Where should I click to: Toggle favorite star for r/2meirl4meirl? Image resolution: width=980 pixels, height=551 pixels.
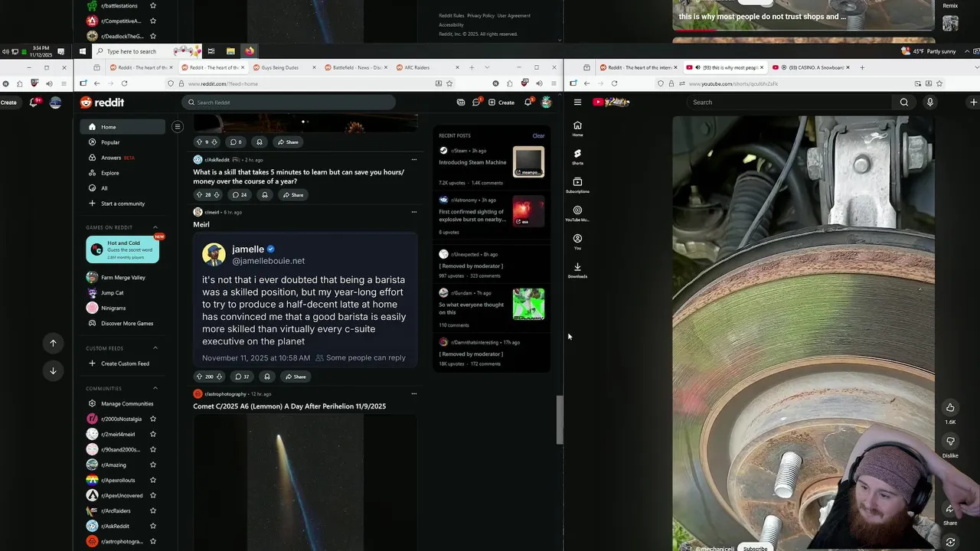[x=153, y=434]
